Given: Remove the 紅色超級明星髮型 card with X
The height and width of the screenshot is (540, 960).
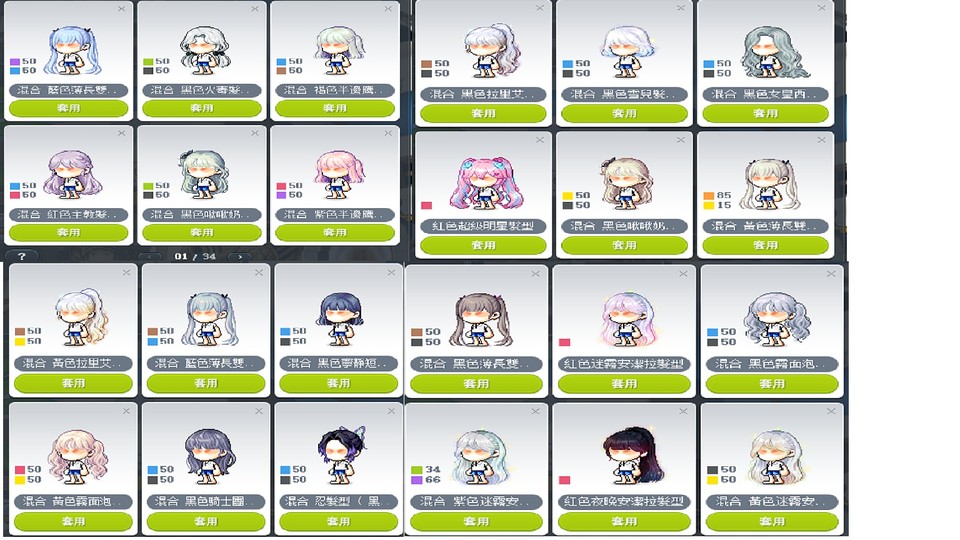Looking at the screenshot, I should (539, 140).
